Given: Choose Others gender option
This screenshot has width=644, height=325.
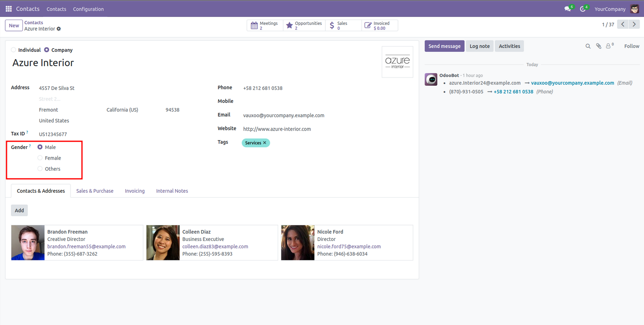Looking at the screenshot, I should [x=40, y=169].
